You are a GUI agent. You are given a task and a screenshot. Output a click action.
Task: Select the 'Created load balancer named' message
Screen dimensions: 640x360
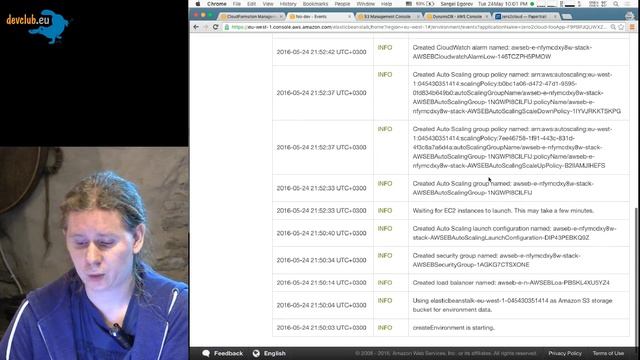coord(511,282)
